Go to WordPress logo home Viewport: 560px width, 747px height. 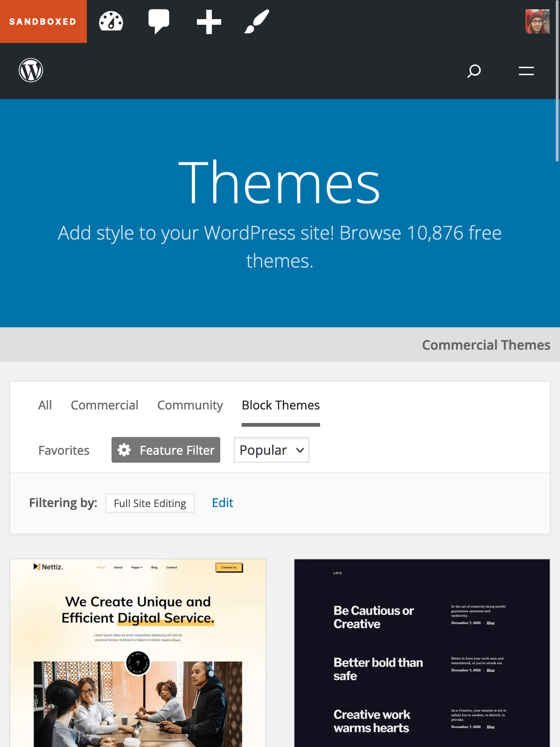point(31,70)
